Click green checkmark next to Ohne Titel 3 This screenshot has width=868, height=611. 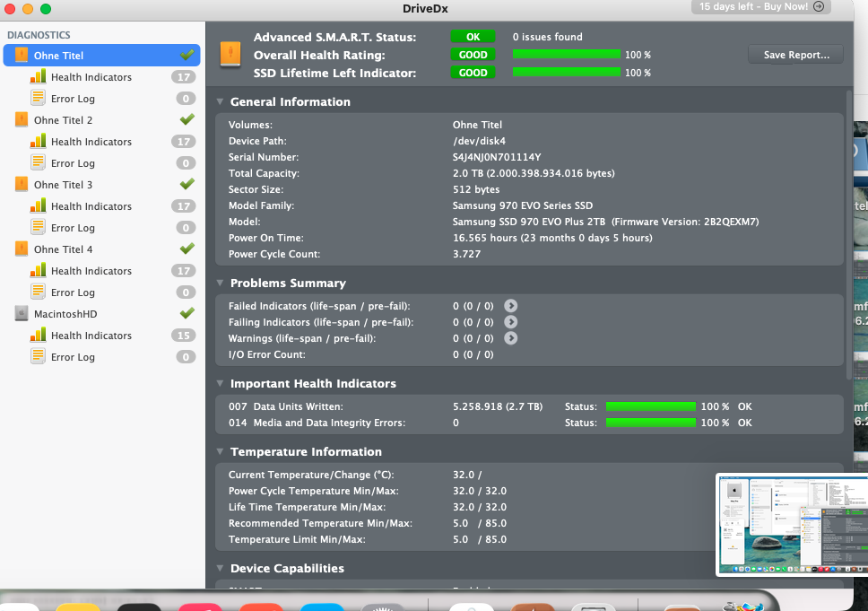coord(187,185)
